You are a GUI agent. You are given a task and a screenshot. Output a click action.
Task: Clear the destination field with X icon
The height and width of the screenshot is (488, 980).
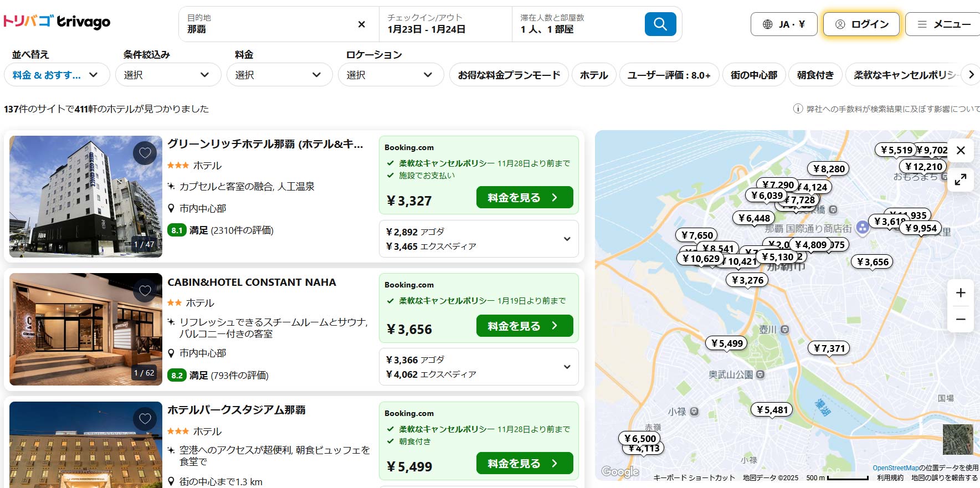pyautogui.click(x=361, y=24)
